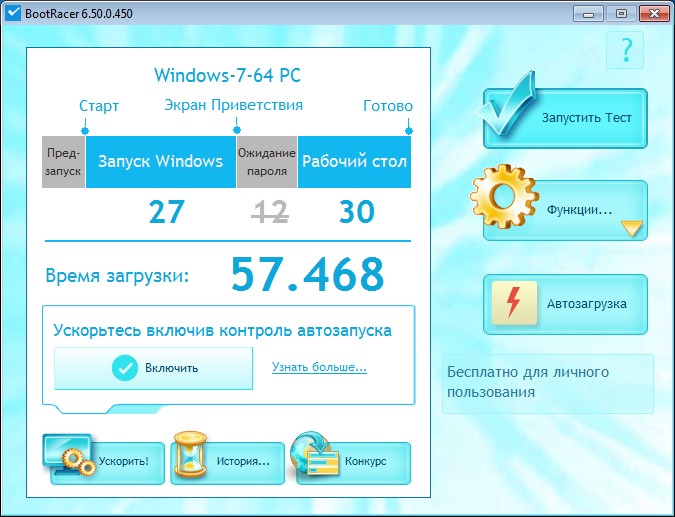Open Автозагрузка startup manager

pos(565,304)
